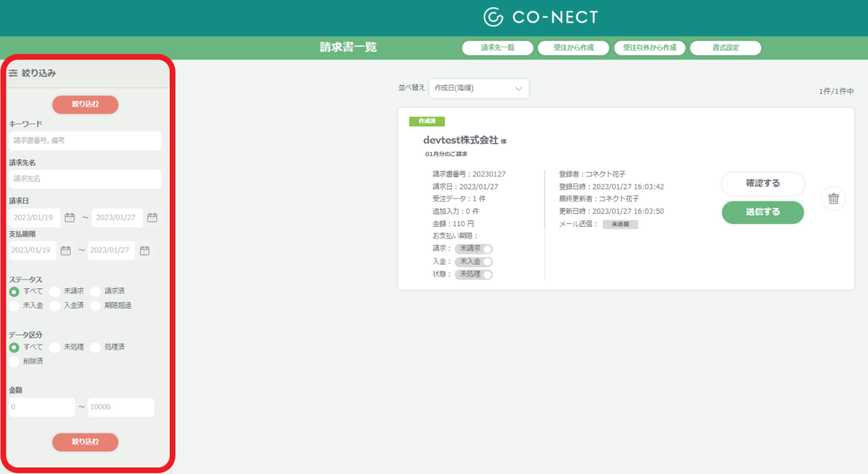Click the 請求日 end date field

(116, 217)
